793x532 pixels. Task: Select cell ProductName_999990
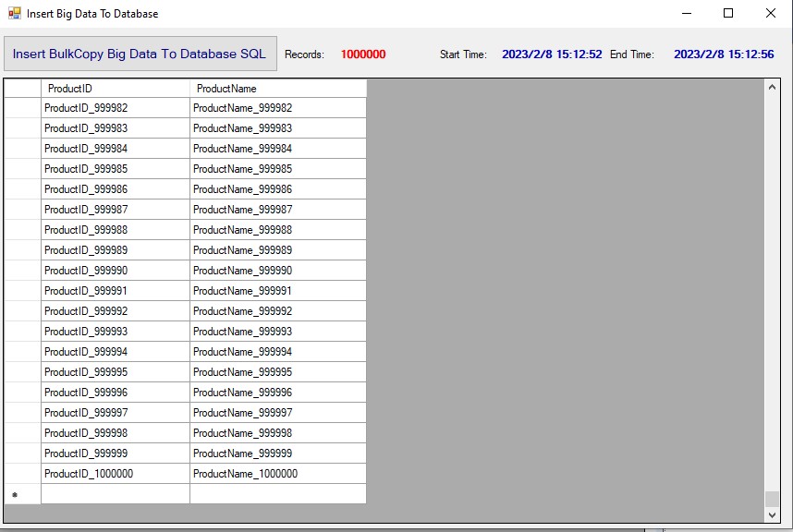click(278, 271)
